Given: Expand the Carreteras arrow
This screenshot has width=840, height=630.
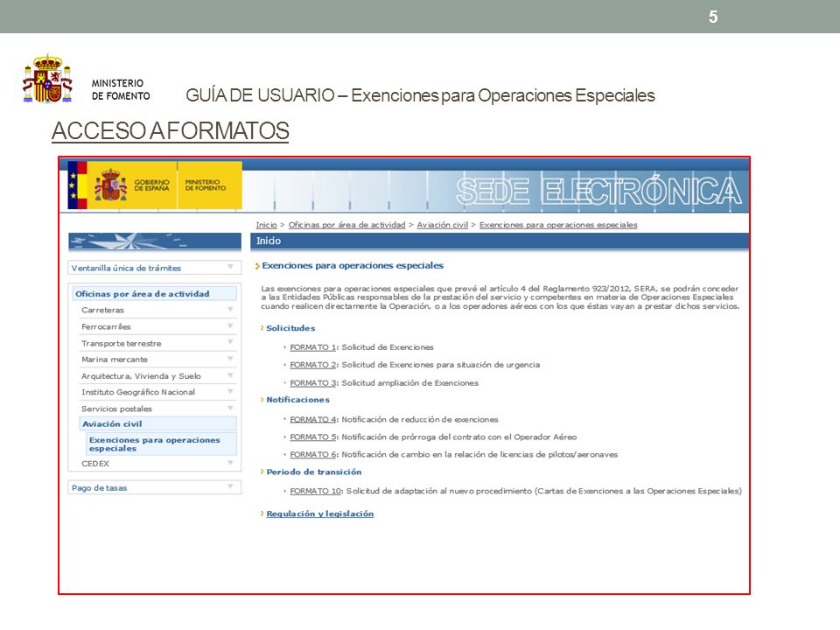Looking at the screenshot, I should [230, 309].
